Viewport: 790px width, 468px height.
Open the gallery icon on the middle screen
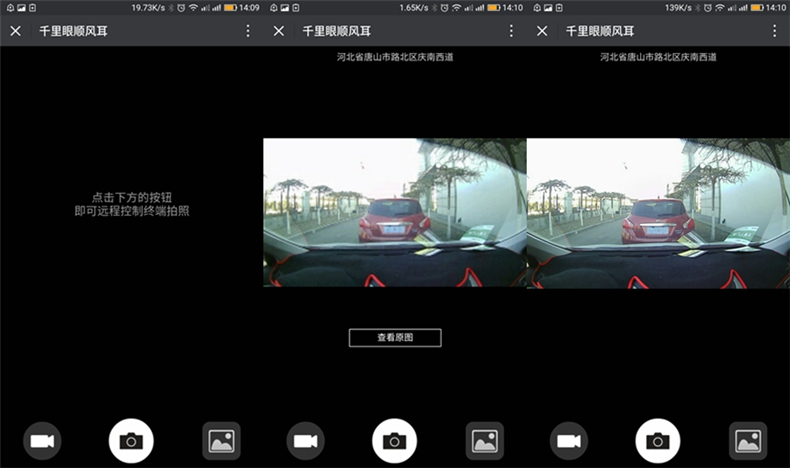coord(485,441)
